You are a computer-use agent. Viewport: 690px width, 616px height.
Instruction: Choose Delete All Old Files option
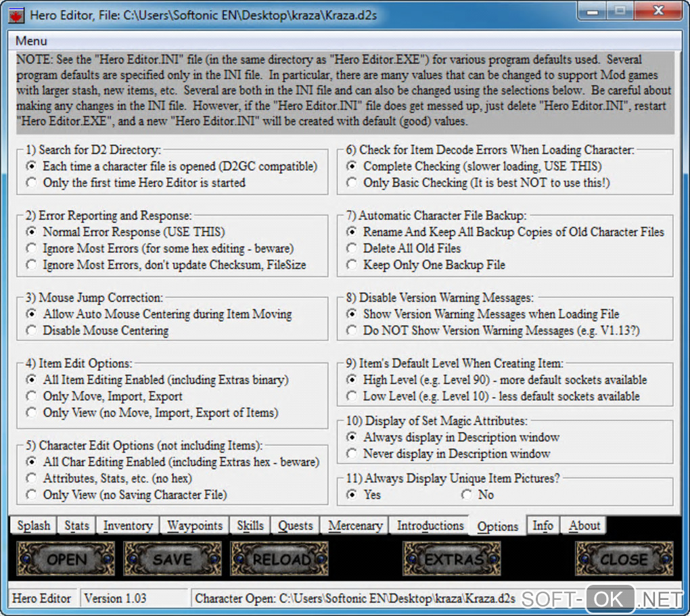click(404, 249)
